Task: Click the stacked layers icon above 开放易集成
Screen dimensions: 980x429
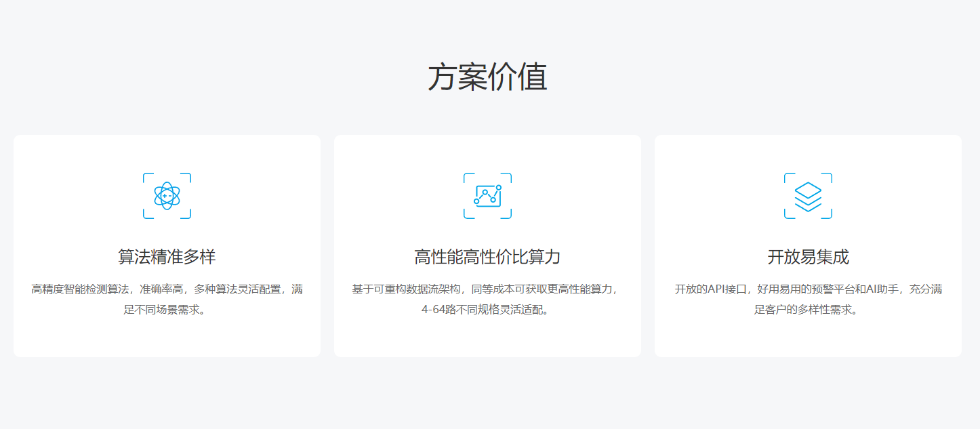Action: click(808, 196)
